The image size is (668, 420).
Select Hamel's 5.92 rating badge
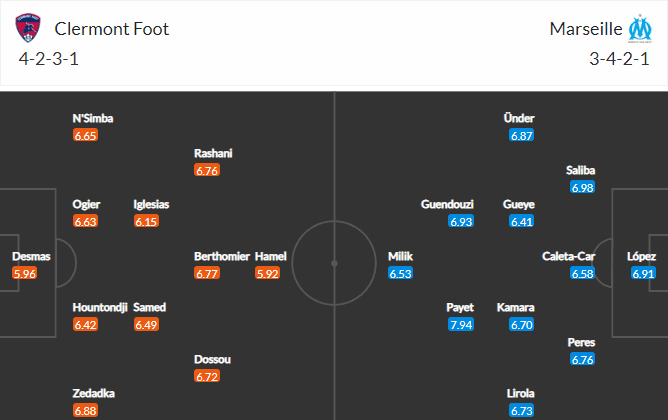[268, 273]
